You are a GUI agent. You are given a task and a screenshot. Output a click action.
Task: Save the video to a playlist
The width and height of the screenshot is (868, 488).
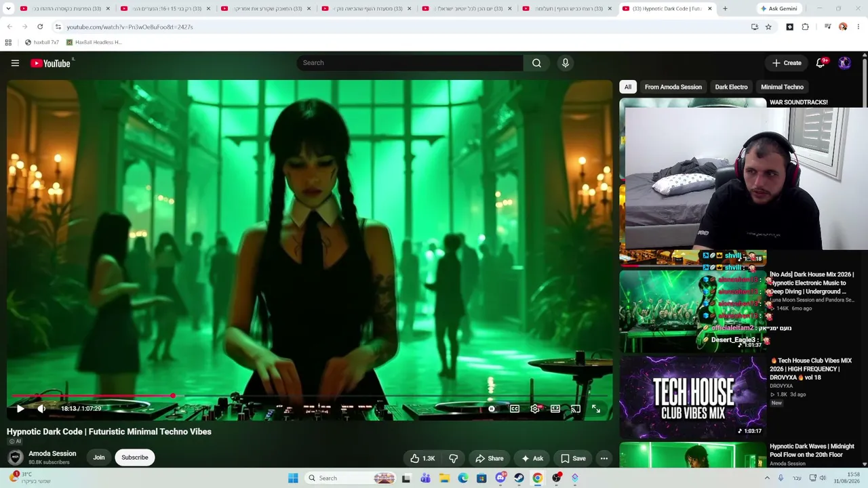573,458
